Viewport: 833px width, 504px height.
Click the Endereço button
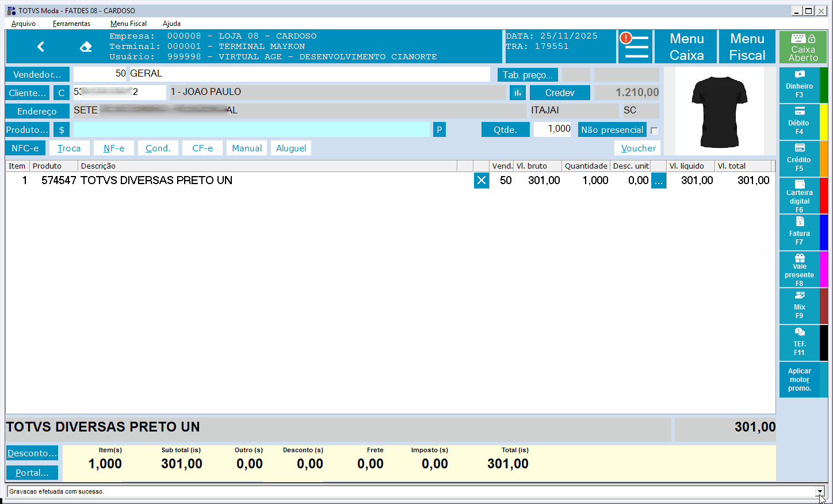(x=37, y=111)
